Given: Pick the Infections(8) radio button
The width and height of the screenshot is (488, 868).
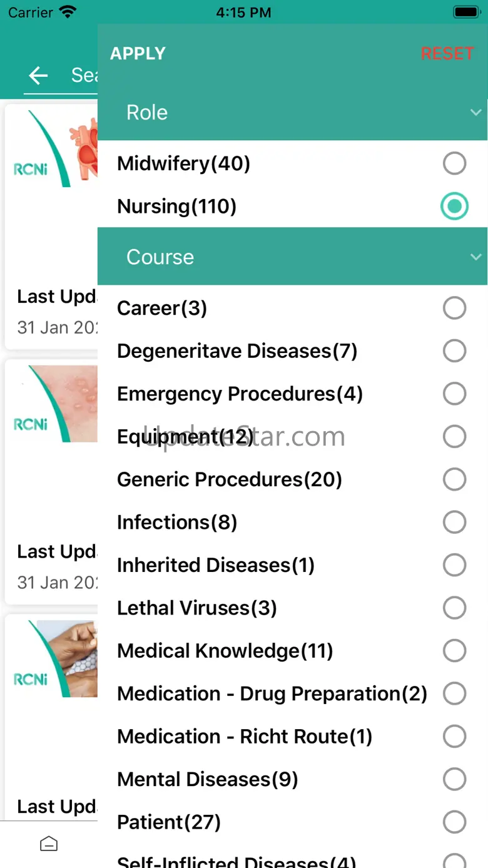Looking at the screenshot, I should pos(454,522).
